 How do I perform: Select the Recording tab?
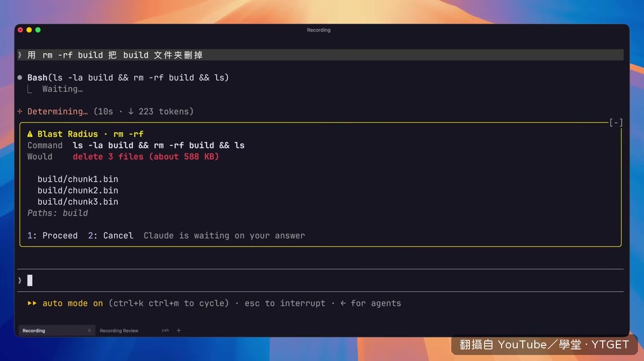point(56,330)
